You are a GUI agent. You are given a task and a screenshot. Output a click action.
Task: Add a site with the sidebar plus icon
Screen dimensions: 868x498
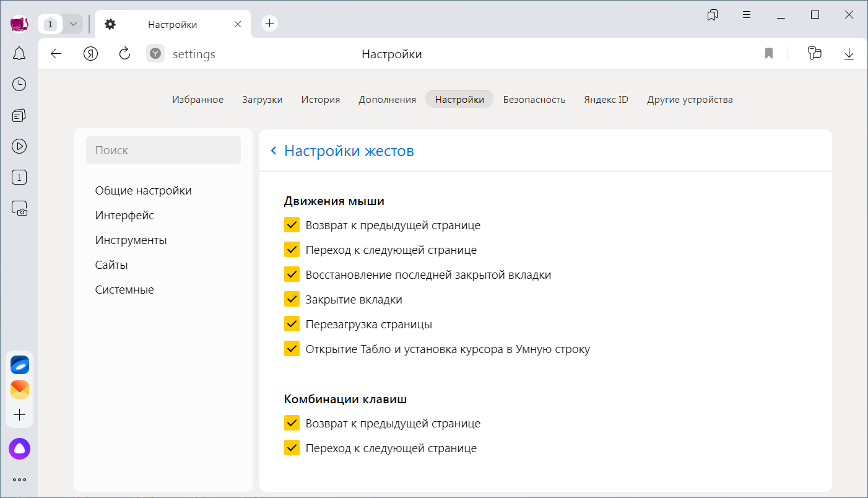20,414
